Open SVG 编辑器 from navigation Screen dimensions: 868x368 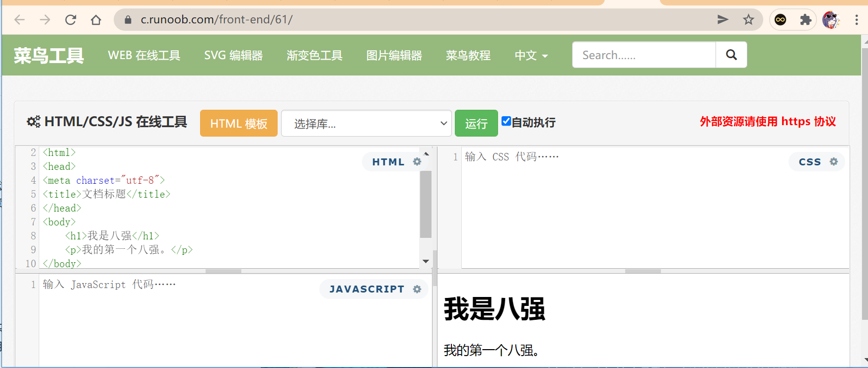pyautogui.click(x=233, y=56)
